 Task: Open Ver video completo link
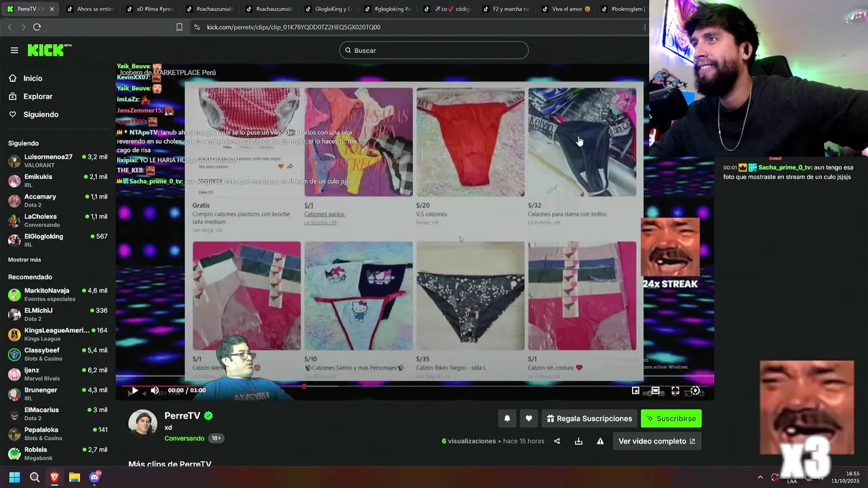pyautogui.click(x=656, y=441)
